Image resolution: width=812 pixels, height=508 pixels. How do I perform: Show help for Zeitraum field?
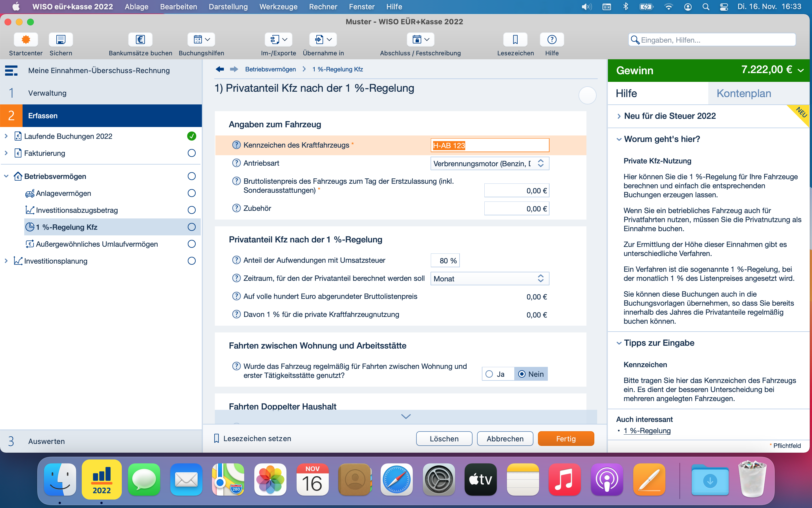(x=236, y=278)
